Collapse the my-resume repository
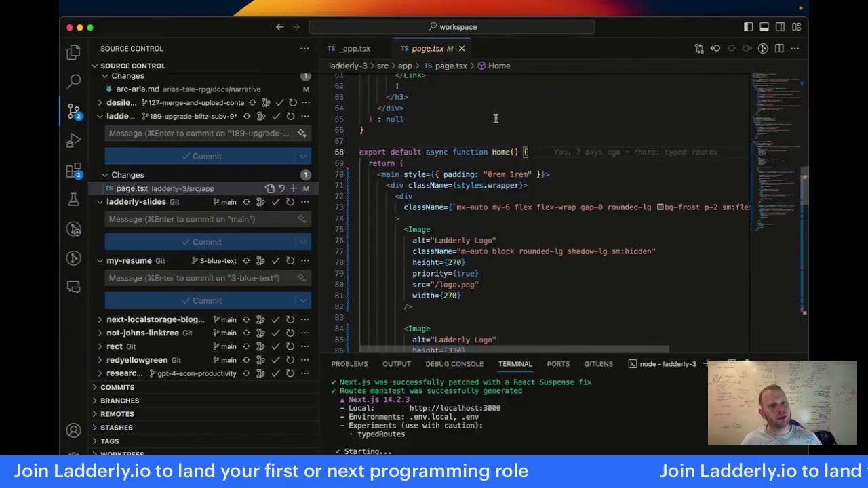The image size is (868, 488). (x=100, y=261)
